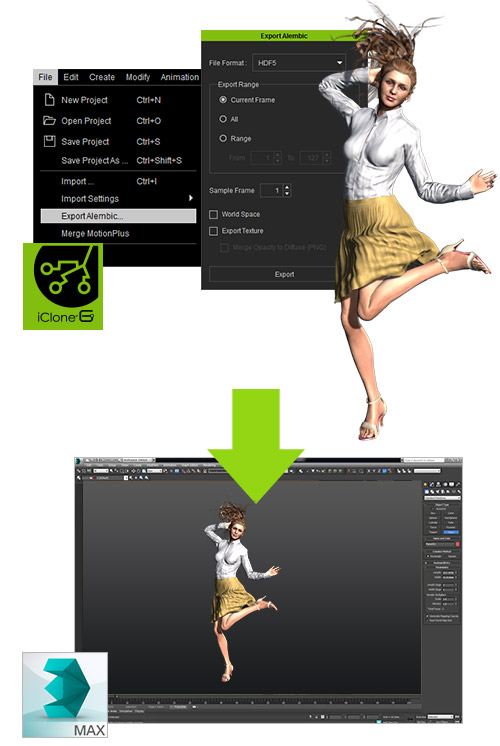
Task: Toggle the AutoGrid checkbox in 3ds Max
Action: 433,509
